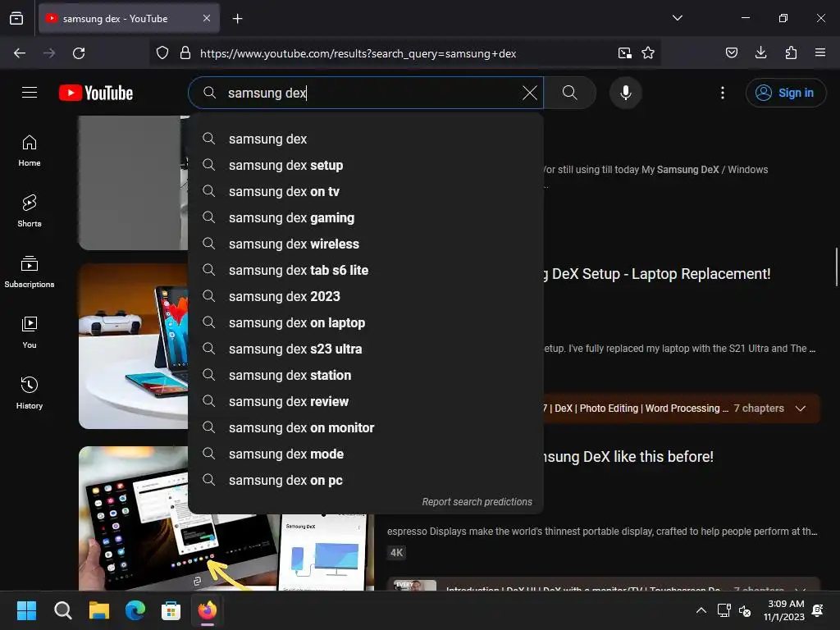Click the address bar URL

click(358, 53)
